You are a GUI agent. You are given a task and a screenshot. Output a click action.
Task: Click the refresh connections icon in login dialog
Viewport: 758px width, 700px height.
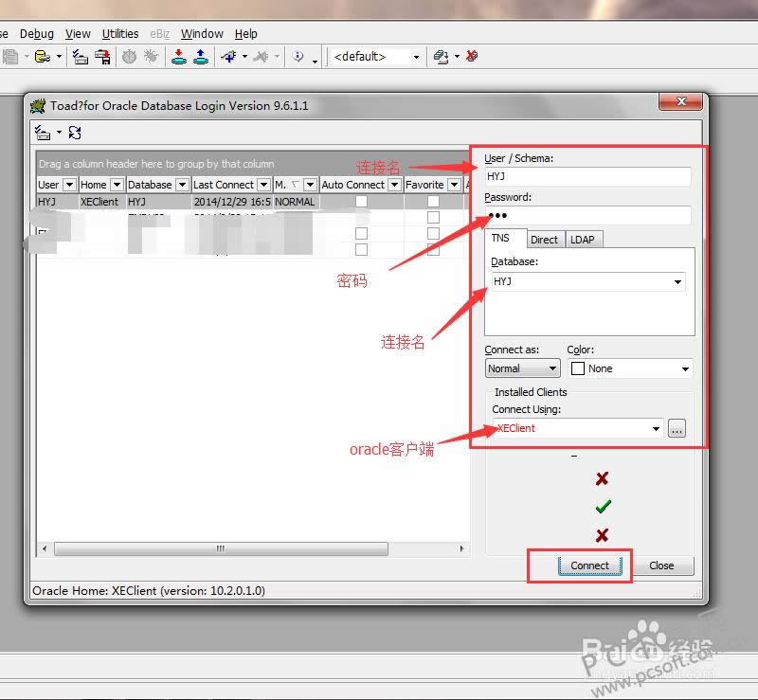tap(75, 133)
